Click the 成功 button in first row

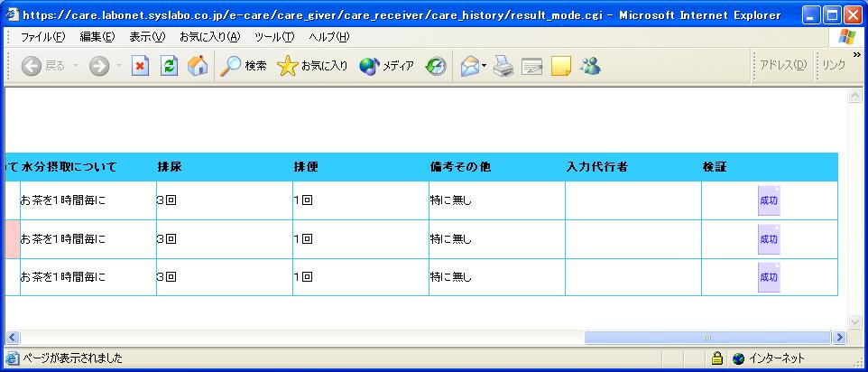click(x=769, y=200)
